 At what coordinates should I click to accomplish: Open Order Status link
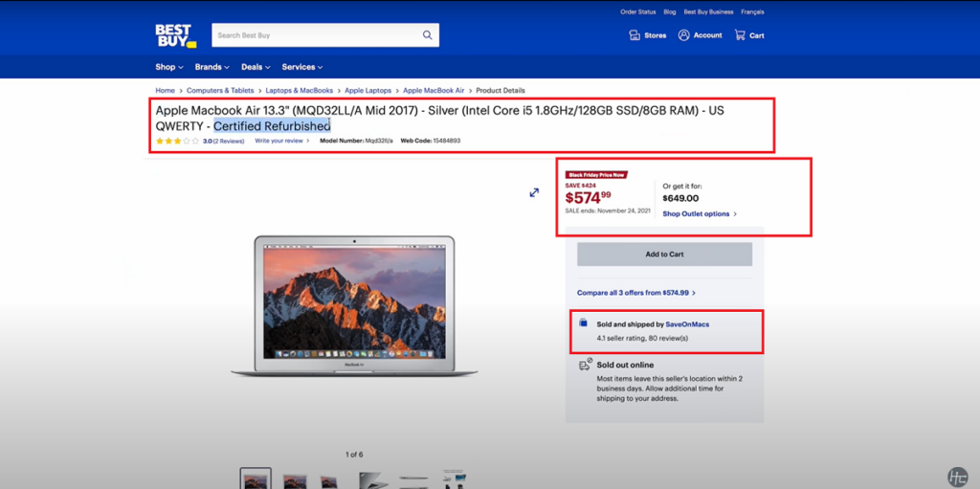[x=638, y=11]
